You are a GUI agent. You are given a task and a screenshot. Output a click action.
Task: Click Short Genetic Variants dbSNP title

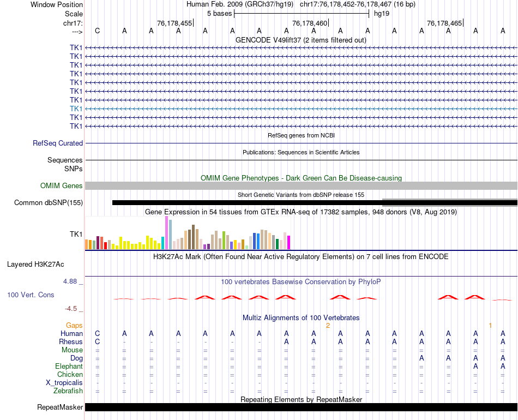(x=301, y=195)
